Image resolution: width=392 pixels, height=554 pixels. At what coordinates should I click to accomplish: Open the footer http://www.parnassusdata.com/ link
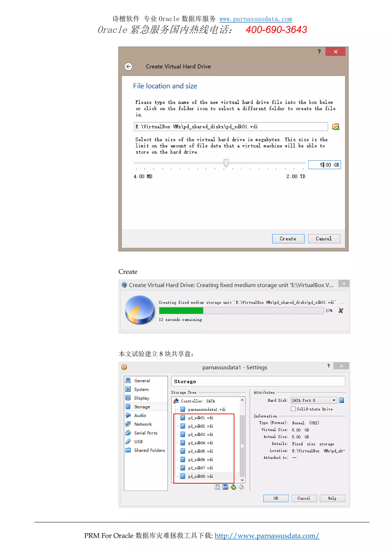pyautogui.click(x=267, y=536)
